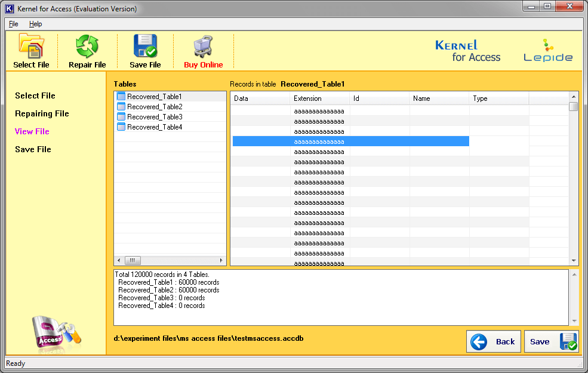The width and height of the screenshot is (588, 373).
Task: Click the testmsaccess.accdb file path text
Action: tap(208, 338)
